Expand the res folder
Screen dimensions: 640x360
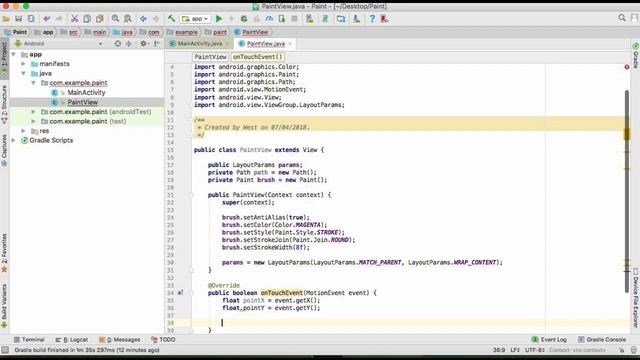pyautogui.click(x=23, y=131)
